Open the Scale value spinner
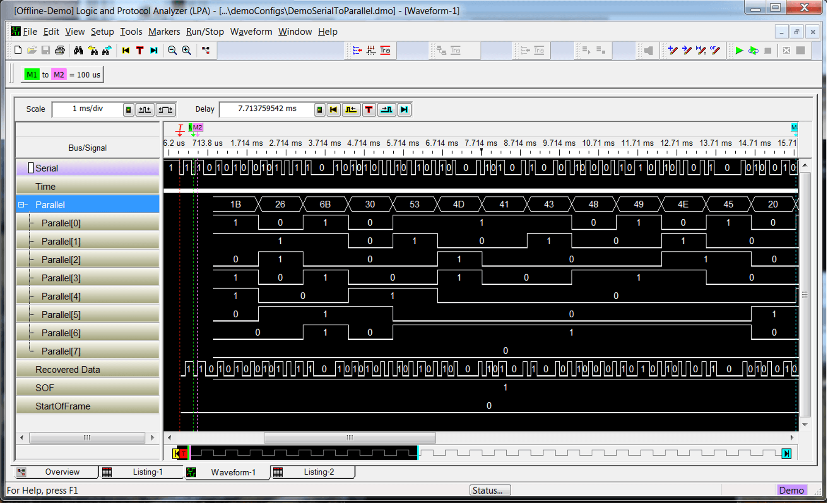Viewport: 828px width, 504px height. [129, 109]
